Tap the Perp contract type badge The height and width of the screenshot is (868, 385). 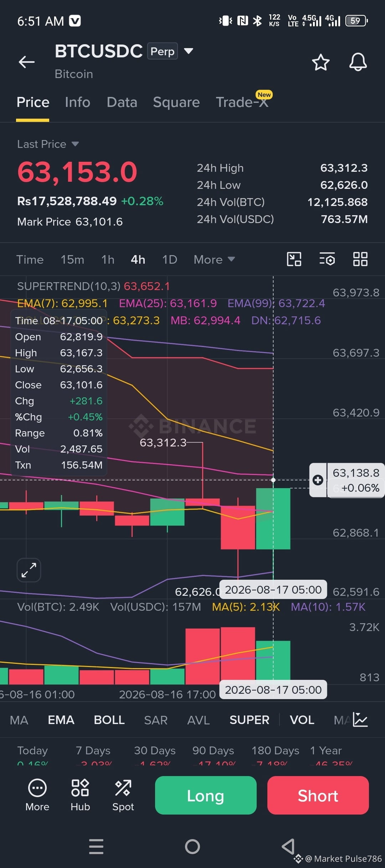click(x=163, y=51)
